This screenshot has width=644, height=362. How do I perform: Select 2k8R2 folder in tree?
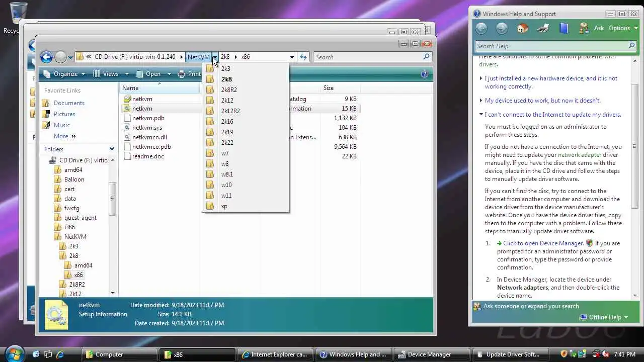pos(77,285)
